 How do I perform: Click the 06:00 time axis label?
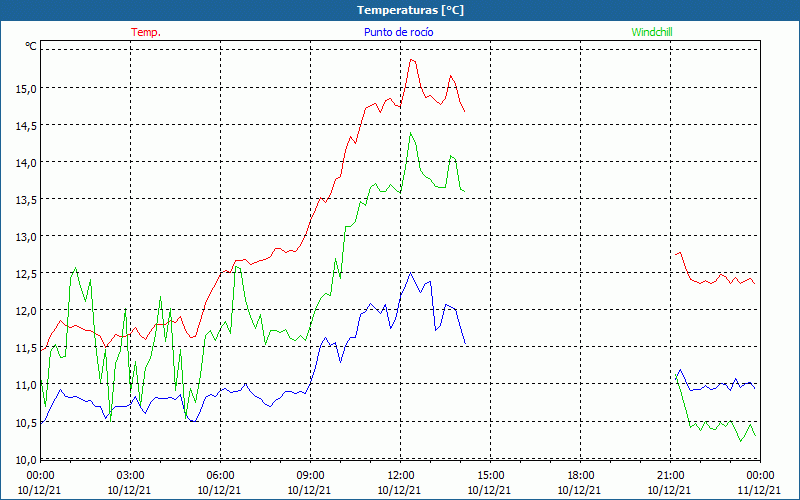pos(220,476)
